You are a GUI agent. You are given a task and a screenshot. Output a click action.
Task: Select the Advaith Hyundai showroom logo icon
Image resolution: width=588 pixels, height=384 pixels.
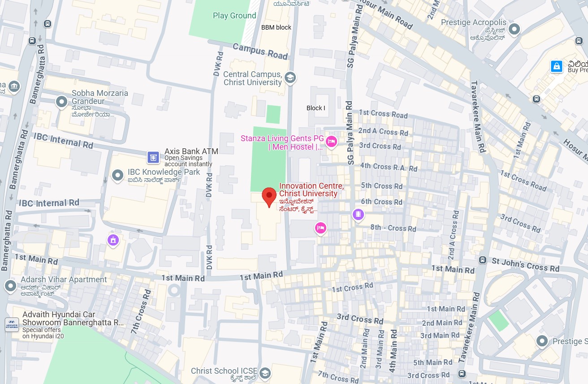click(12, 324)
